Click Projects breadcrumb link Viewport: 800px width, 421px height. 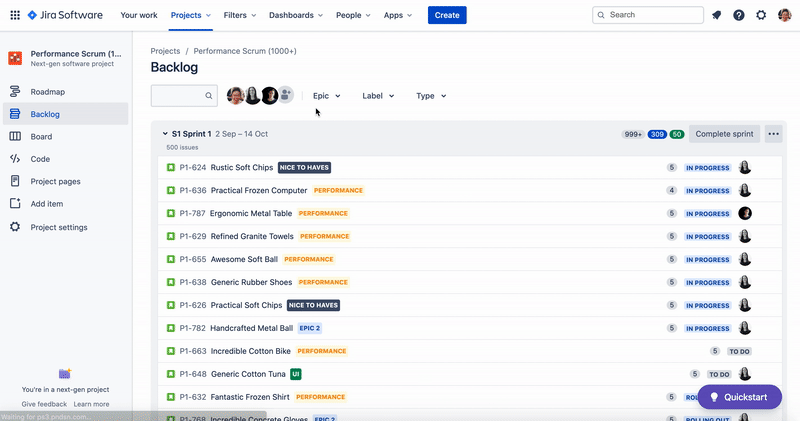coord(165,51)
